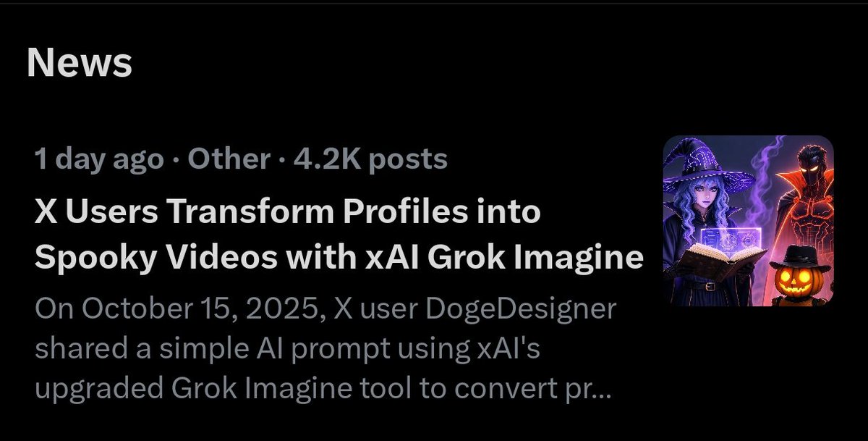Image resolution: width=868 pixels, height=441 pixels.
Task: Click the News section heading
Action: coord(80,64)
